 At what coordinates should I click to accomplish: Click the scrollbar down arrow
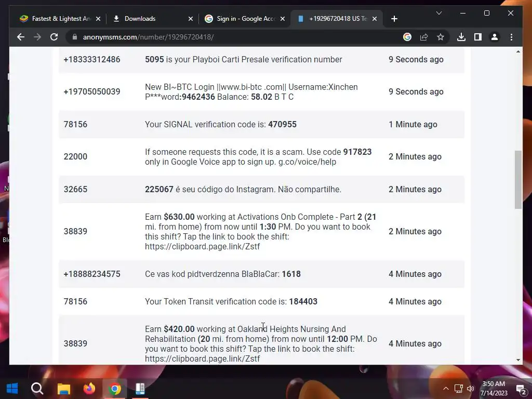[x=518, y=360]
